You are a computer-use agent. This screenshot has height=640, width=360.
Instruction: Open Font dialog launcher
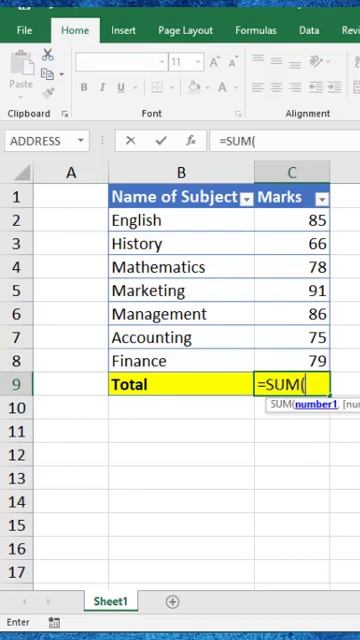[238, 115]
